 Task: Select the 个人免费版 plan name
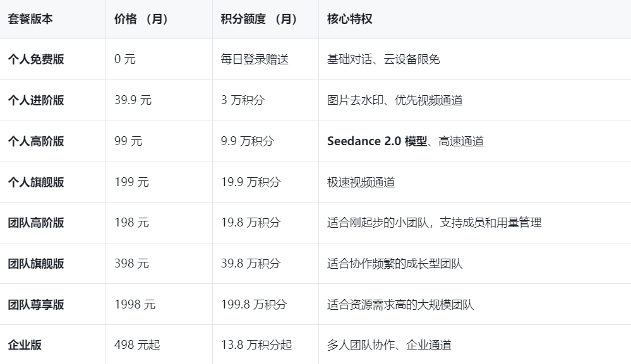[36, 59]
